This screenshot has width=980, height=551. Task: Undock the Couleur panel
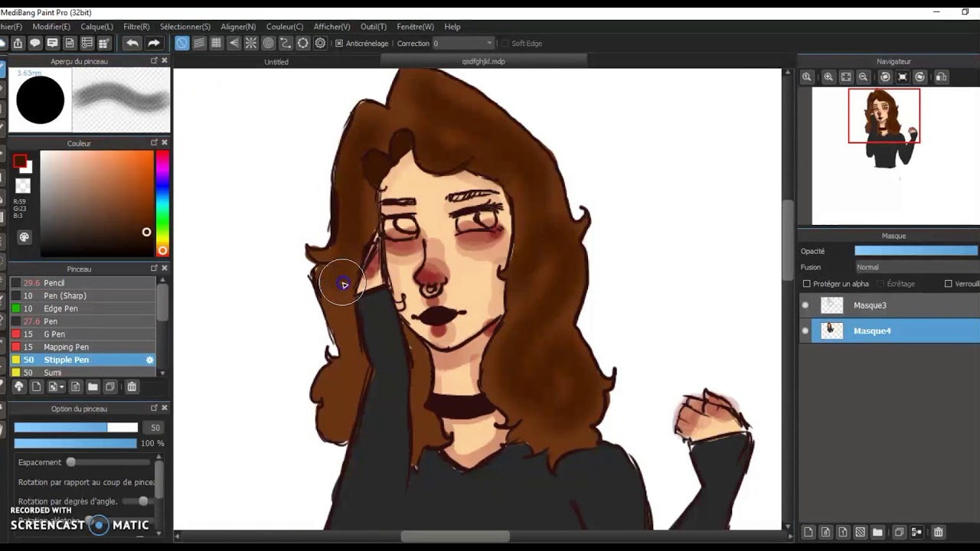point(154,142)
